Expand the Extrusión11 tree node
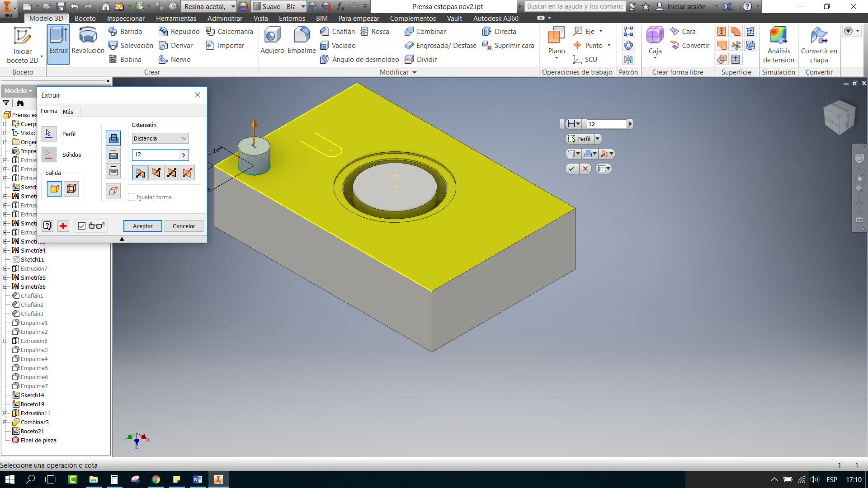 coord(5,413)
